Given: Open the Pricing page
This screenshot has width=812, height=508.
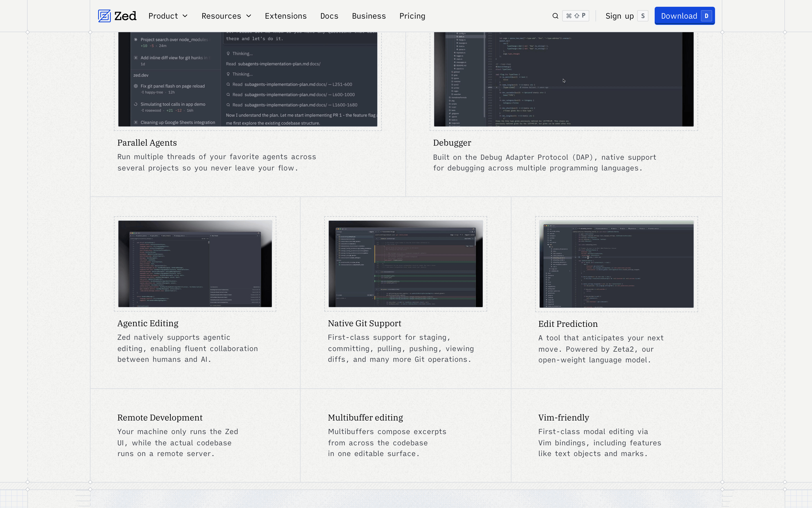Looking at the screenshot, I should pyautogui.click(x=412, y=16).
